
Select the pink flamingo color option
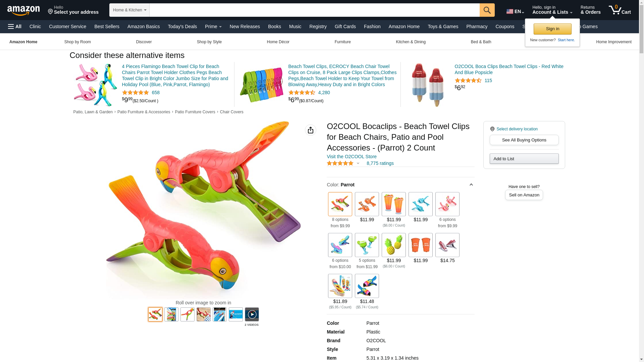click(x=447, y=204)
